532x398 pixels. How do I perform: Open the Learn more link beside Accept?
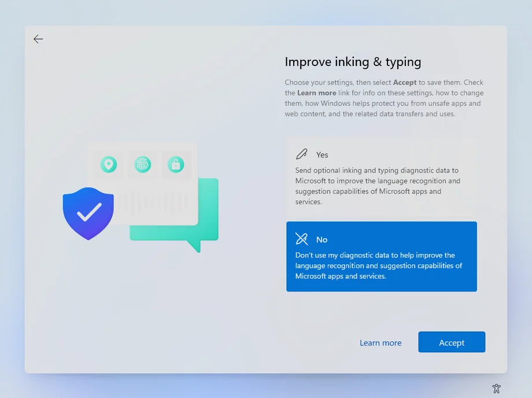380,342
